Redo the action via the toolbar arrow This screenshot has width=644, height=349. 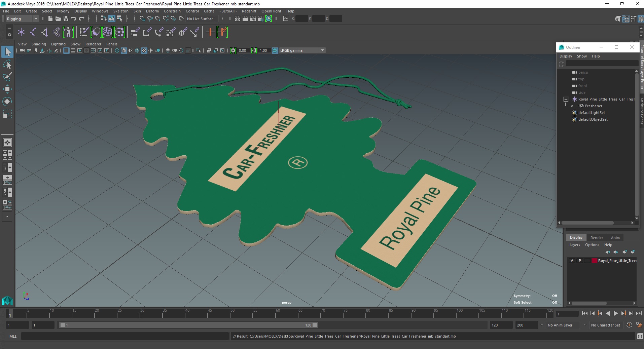click(x=81, y=19)
